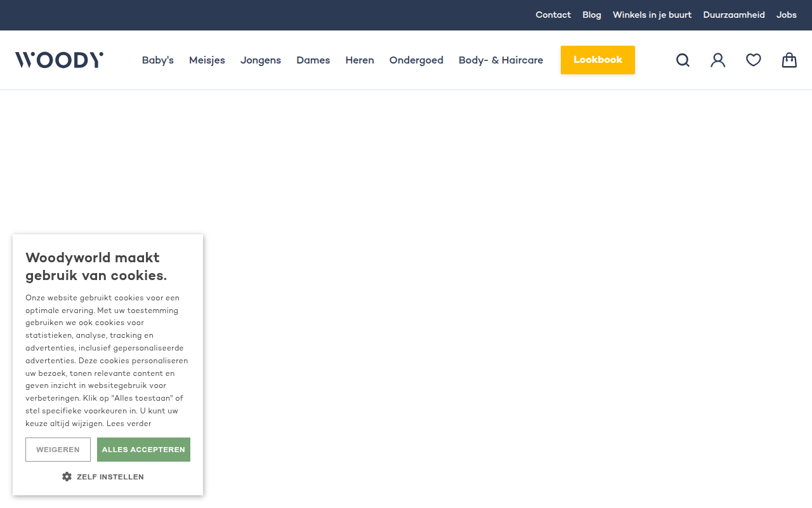Open the search magnifier icon
812x508 pixels.
coord(683,60)
